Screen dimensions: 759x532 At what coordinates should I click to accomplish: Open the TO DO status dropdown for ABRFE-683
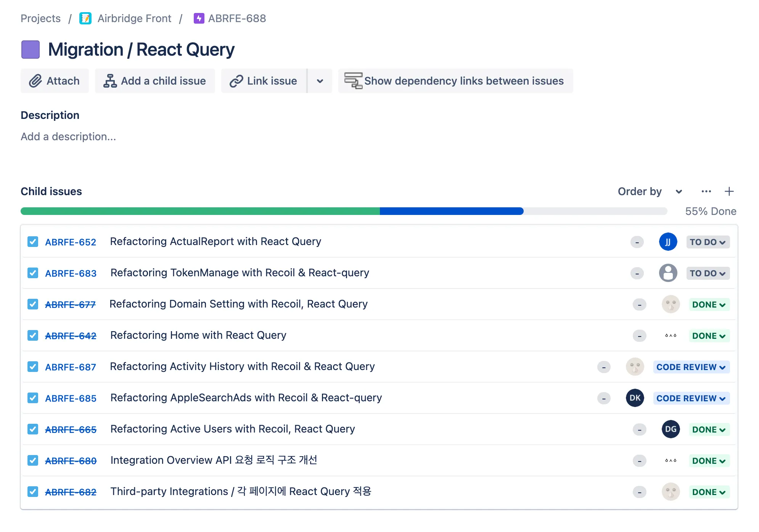coord(708,273)
